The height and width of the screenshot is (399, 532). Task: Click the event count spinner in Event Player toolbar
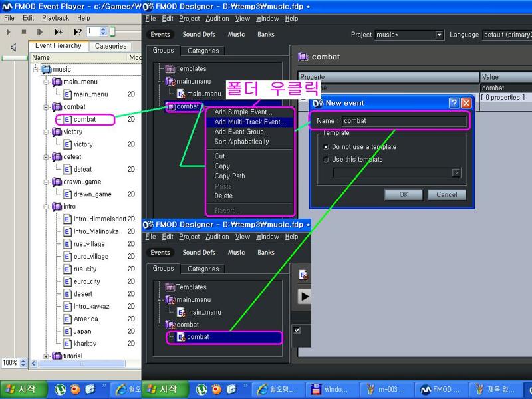coord(104,31)
